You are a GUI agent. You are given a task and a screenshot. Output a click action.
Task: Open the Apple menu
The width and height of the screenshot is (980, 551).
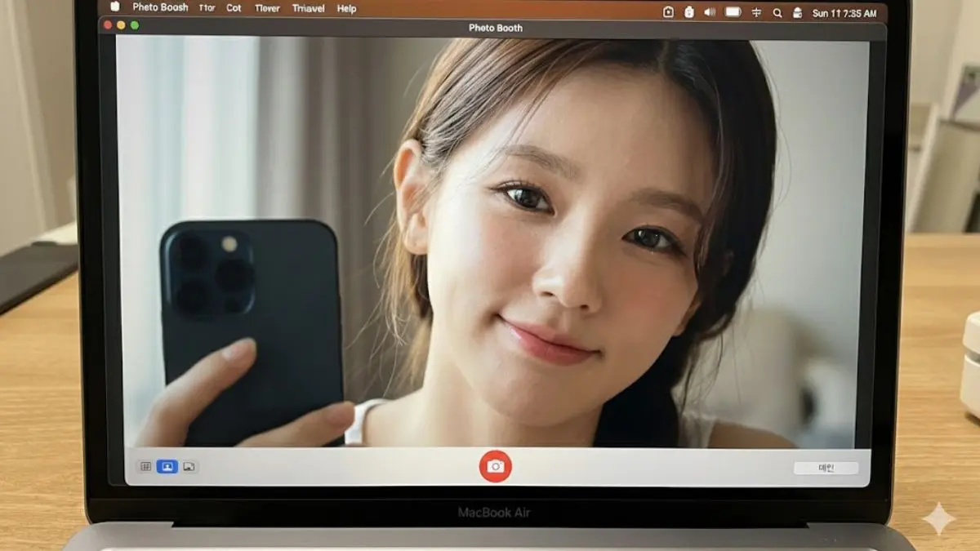[114, 7]
